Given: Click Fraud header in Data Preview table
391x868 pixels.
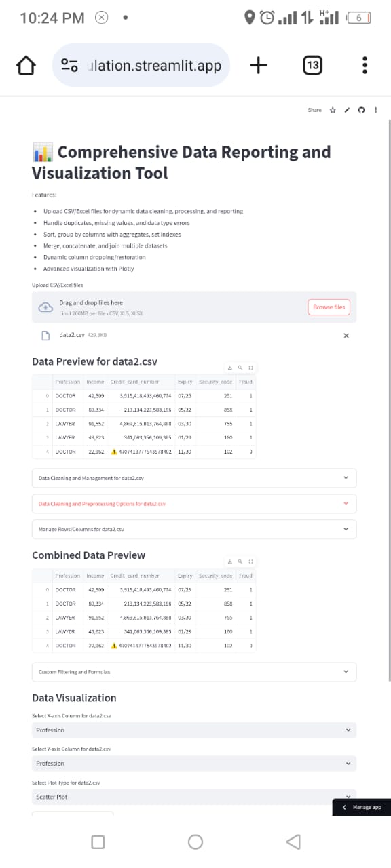Looking at the screenshot, I should point(246,382).
